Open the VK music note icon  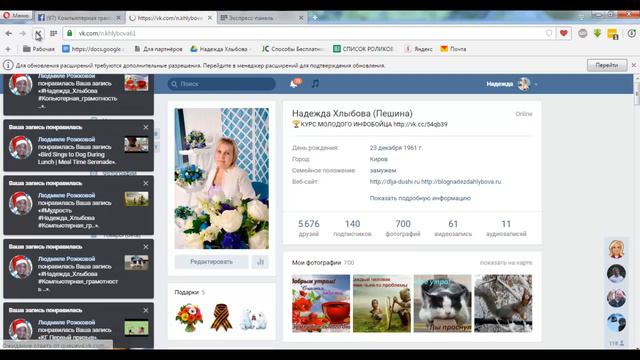pyautogui.click(x=315, y=84)
